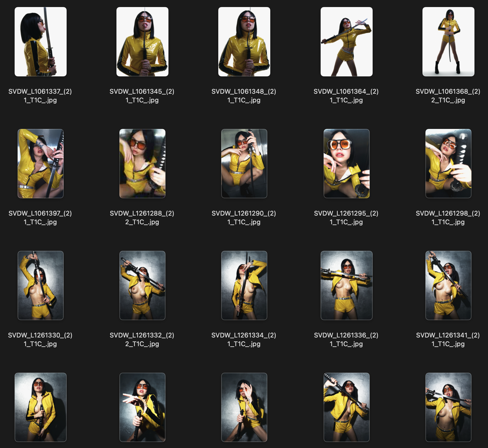Select the thumbnail of SVDW_L1261330_(2)1_T1C_.jpg
The image size is (488, 448).
click(x=41, y=285)
